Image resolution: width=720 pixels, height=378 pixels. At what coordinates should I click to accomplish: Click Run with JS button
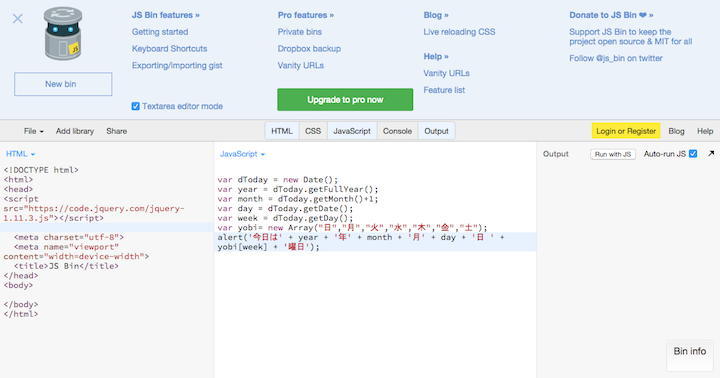613,154
